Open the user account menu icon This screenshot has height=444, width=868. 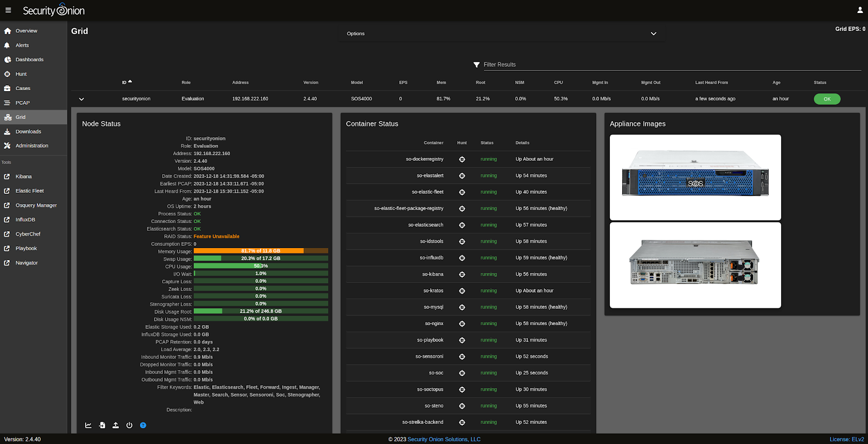860,10
